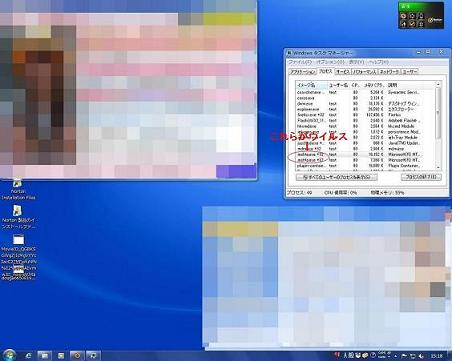Launch Internet Explorer from the taskbar
The width and height of the screenshot is (452, 361).
28,356
